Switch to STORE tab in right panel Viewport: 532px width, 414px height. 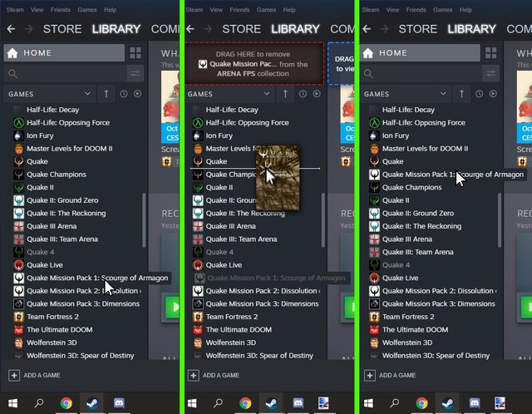tap(418, 29)
